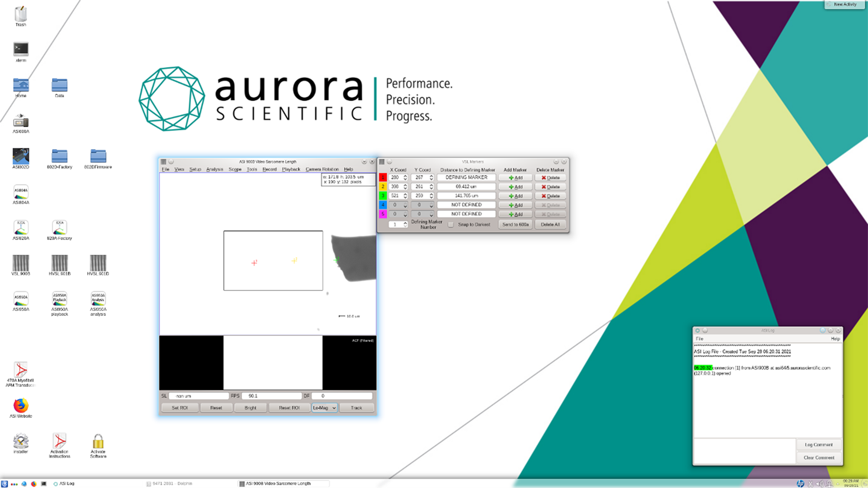Image resolution: width=868 pixels, height=488 pixels.
Task: Open the Scope menu
Action: (x=235, y=169)
